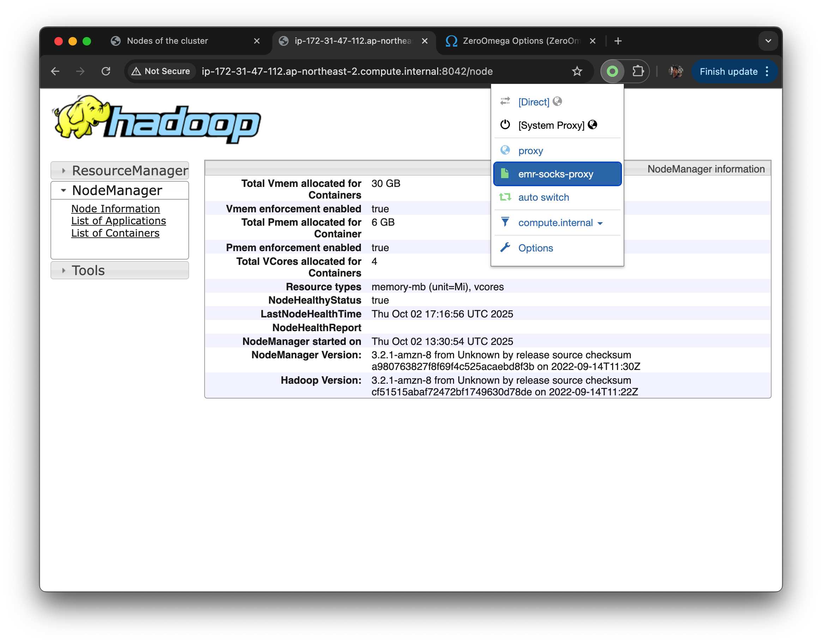
Task: Open a new tab with plus icon
Action: click(x=618, y=41)
